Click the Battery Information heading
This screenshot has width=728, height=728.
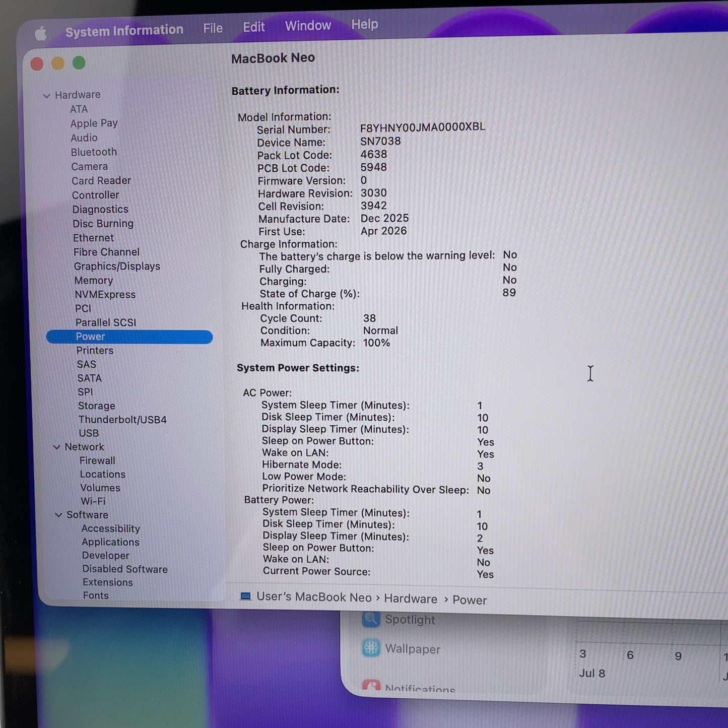[x=285, y=90]
